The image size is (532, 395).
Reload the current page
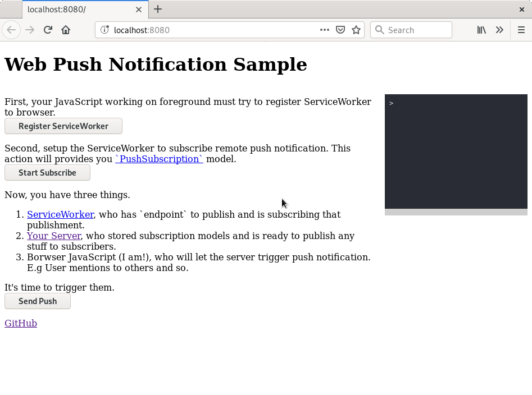[x=47, y=29]
